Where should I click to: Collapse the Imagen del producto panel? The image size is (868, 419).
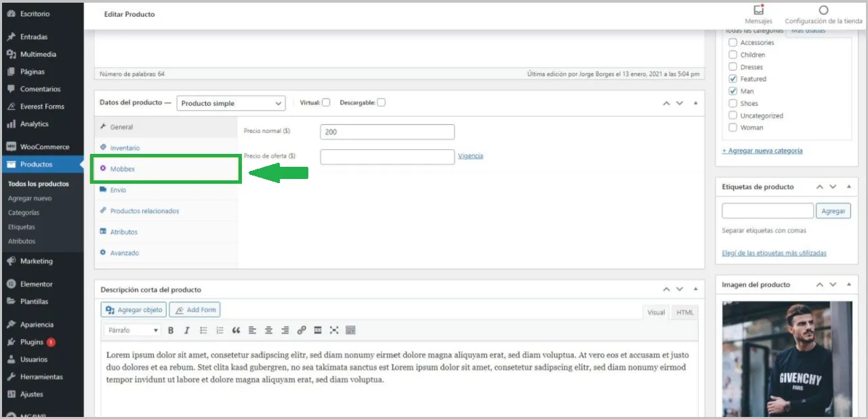tap(848, 285)
